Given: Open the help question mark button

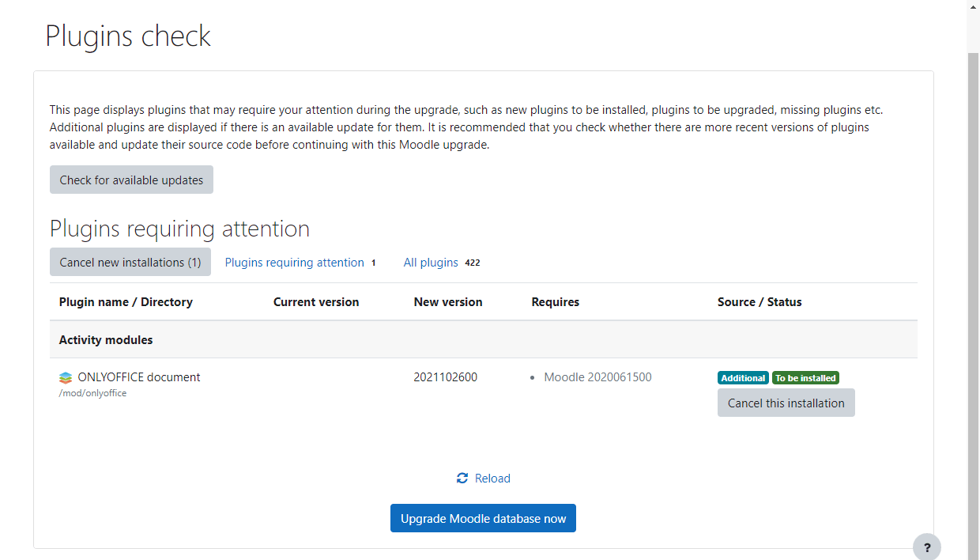Looking at the screenshot, I should coord(927,547).
